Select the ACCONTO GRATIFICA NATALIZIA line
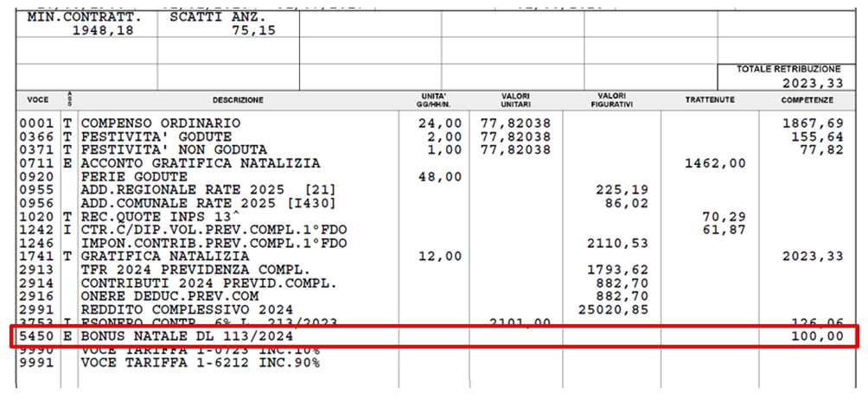This screenshot has width=868, height=406. pyautogui.click(x=200, y=163)
